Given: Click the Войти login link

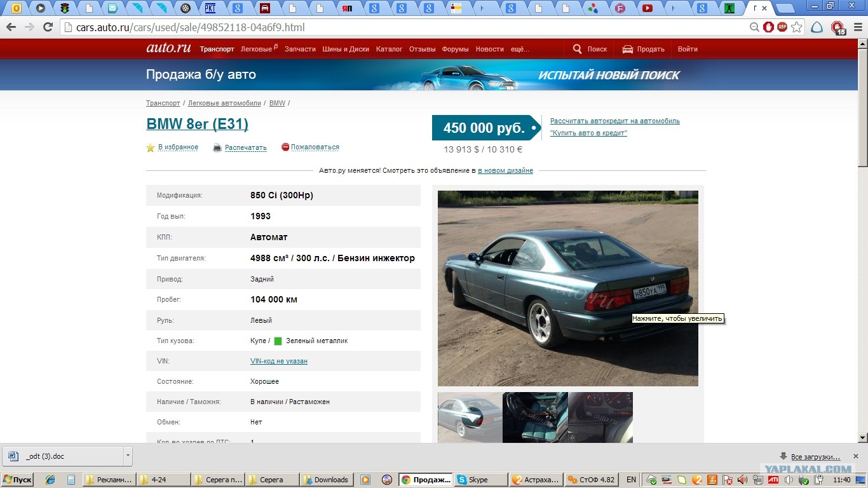Looking at the screenshot, I should pos(688,49).
